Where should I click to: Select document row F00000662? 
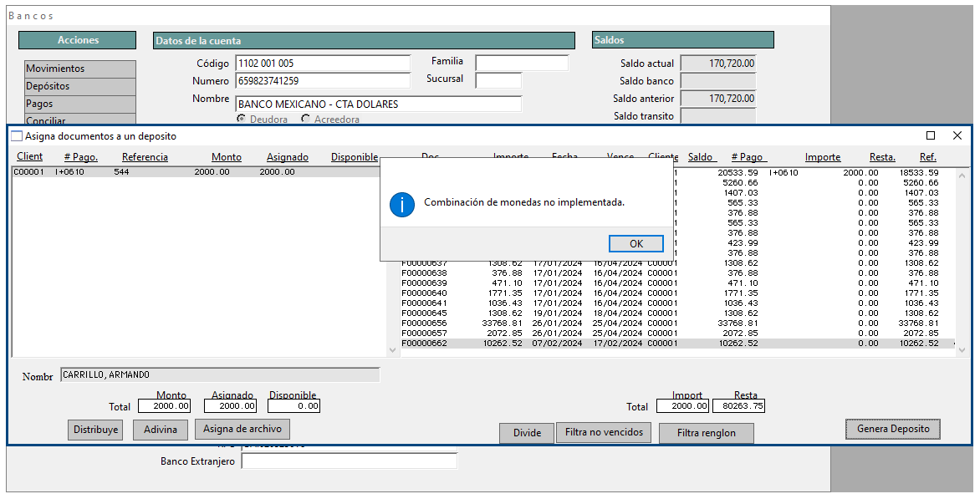(x=678, y=343)
